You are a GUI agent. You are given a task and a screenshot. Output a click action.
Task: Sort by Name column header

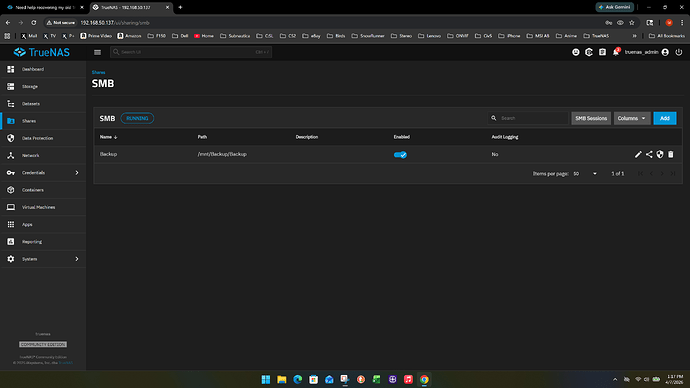pyautogui.click(x=108, y=137)
